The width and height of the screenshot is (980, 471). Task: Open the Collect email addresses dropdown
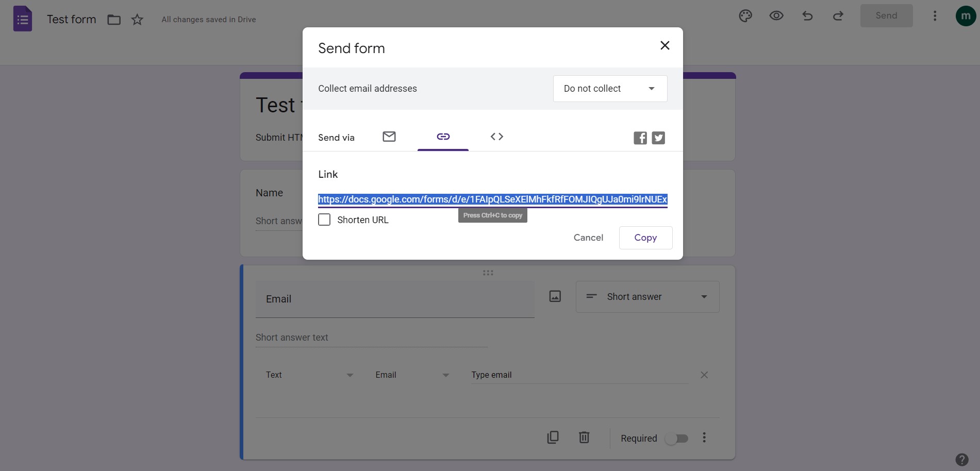pyautogui.click(x=610, y=88)
